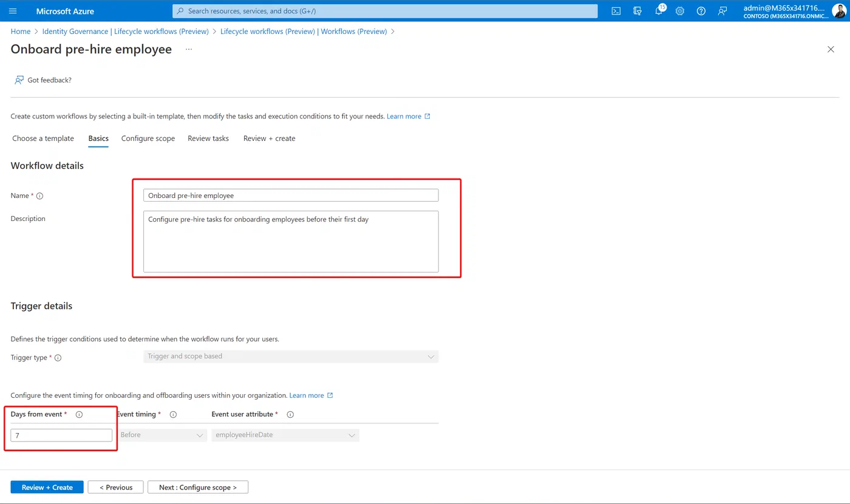Click the Microsoft Azure logo text
850x504 pixels.
coord(65,11)
